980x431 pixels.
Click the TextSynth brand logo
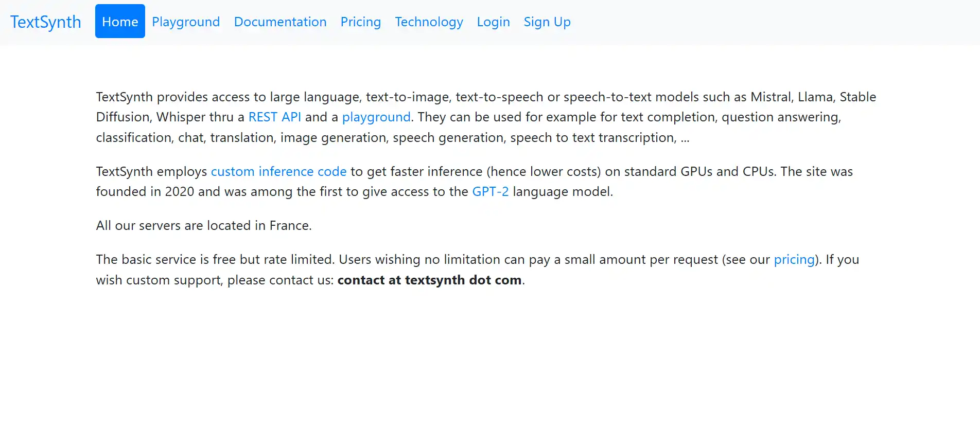pyautogui.click(x=46, y=22)
